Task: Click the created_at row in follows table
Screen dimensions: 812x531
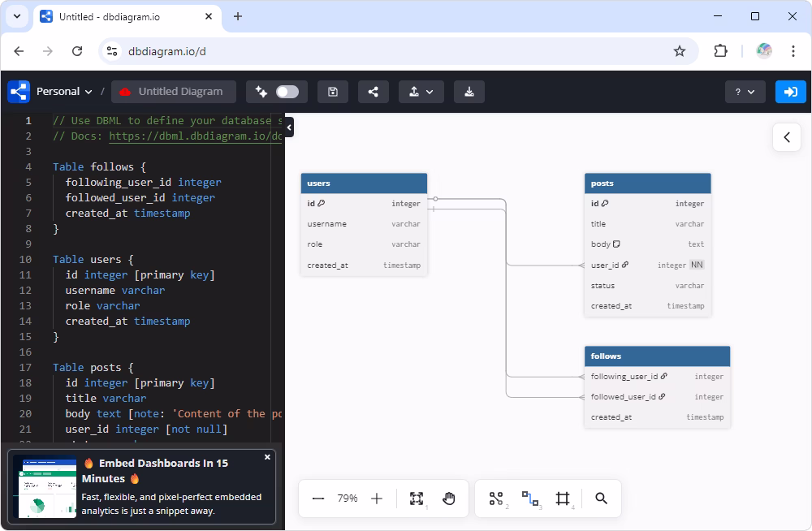Action: tap(658, 417)
